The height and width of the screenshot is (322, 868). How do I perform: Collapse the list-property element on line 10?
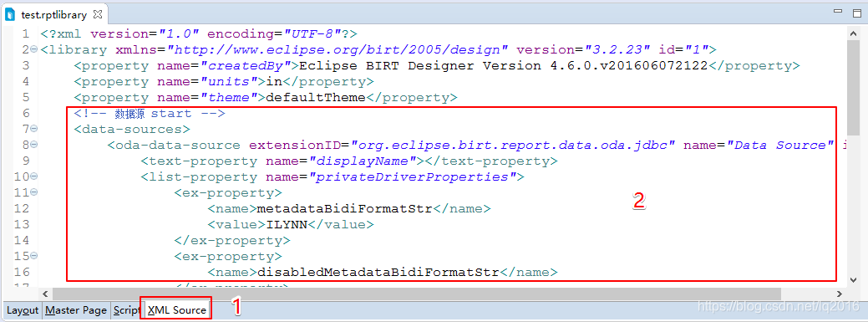click(34, 176)
